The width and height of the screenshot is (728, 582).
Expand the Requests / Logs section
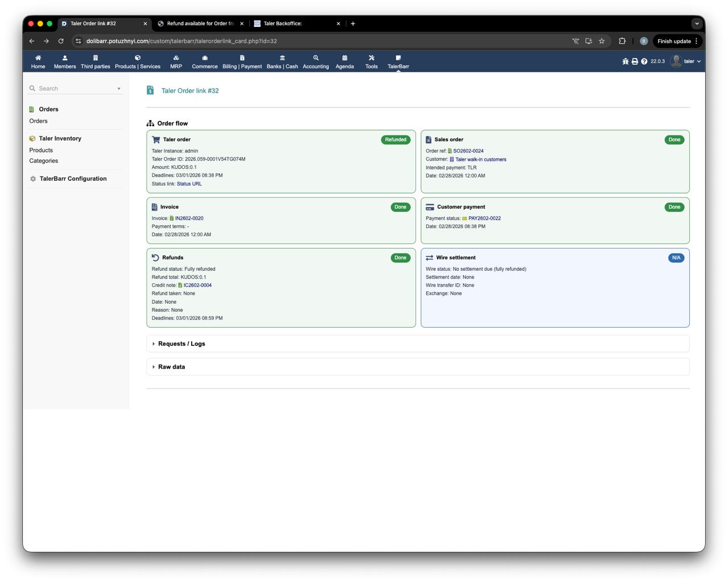(x=181, y=344)
